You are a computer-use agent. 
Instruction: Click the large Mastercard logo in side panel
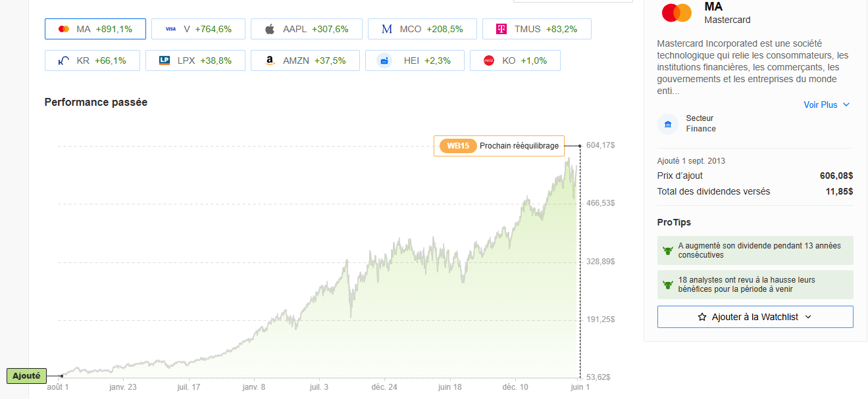point(677,12)
